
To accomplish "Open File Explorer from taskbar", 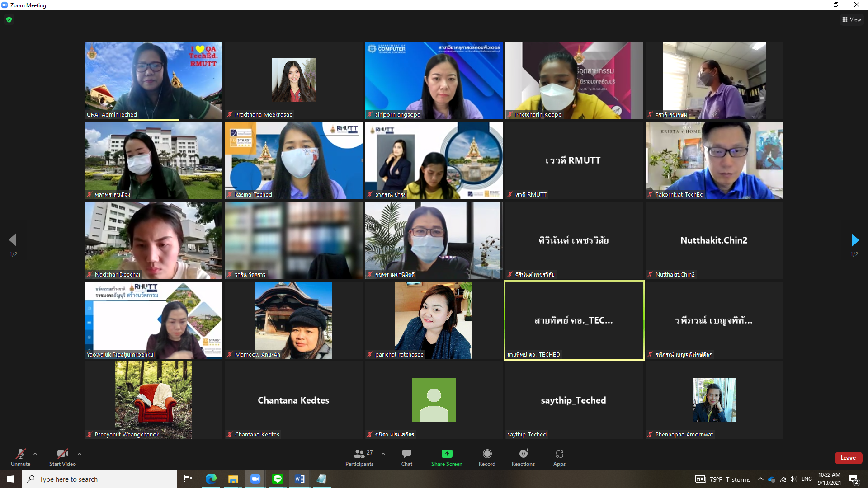I will [233, 479].
